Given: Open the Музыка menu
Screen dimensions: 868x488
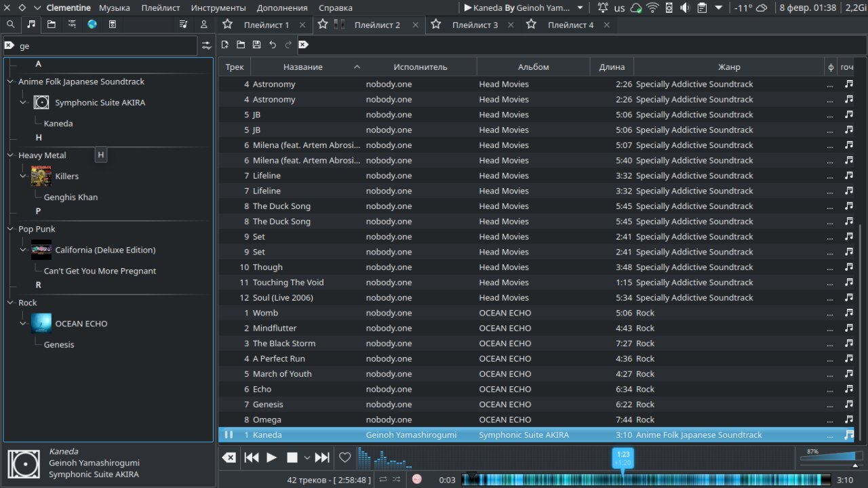Looking at the screenshot, I should (x=115, y=8).
